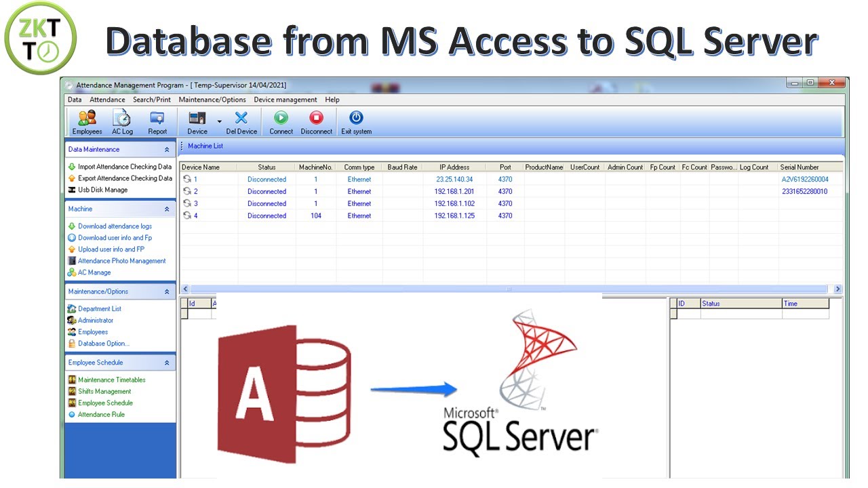Open the Search/Print menu
The height and width of the screenshot is (488, 868).
pos(152,100)
